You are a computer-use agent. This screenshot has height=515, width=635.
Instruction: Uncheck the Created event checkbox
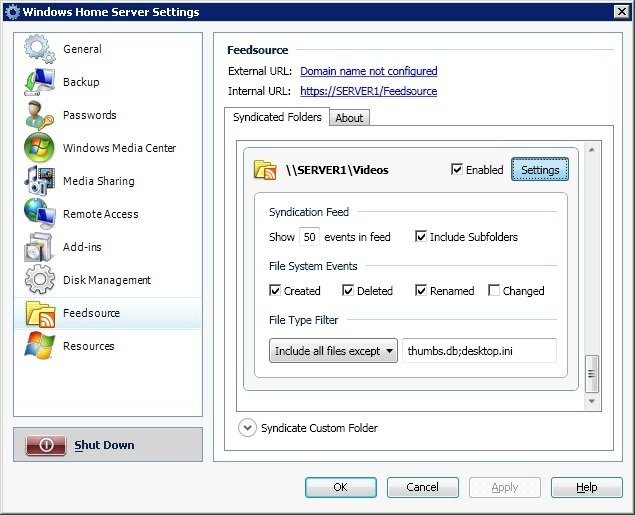[x=275, y=290]
